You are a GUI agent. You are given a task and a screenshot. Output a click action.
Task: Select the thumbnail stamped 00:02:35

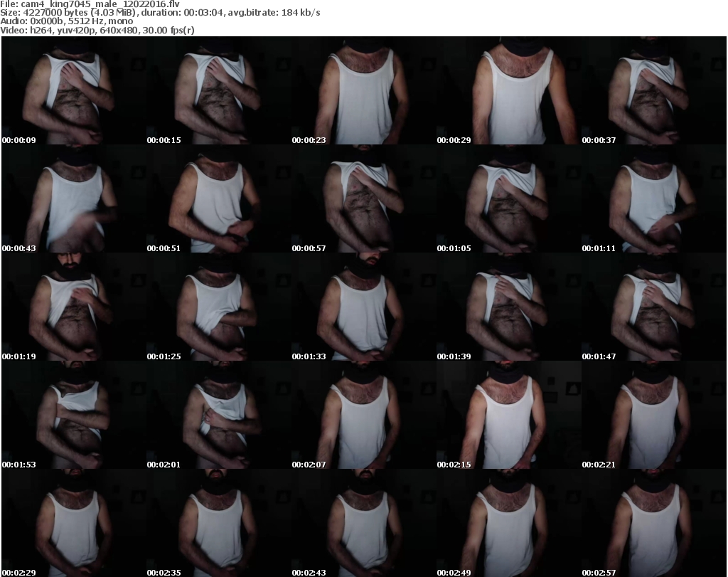click(219, 523)
